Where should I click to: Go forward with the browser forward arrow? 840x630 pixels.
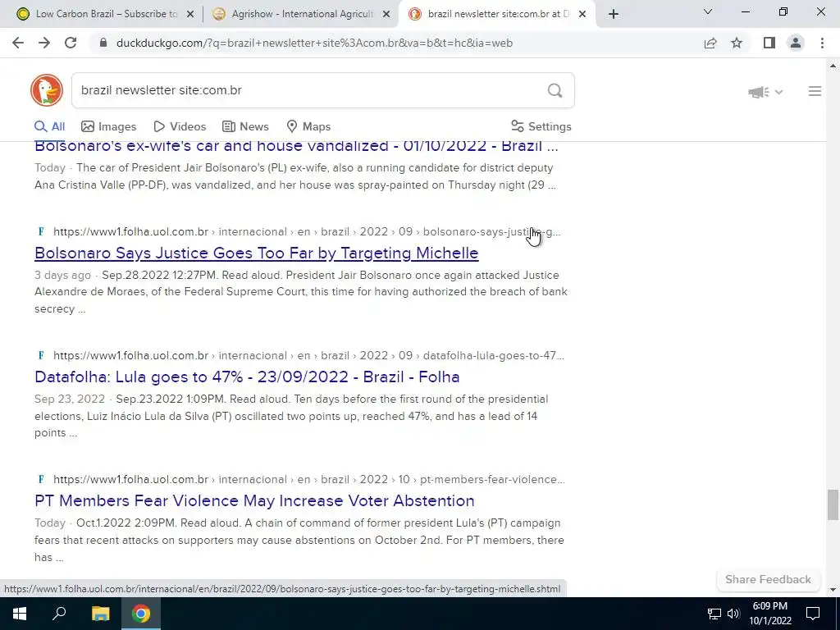pos(44,43)
